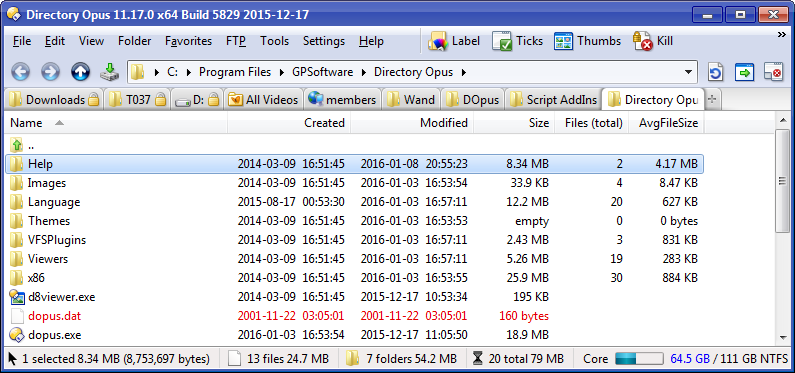Viewport: 795px width, 373px height.
Task: Switch to Thumbs view mode
Action: (587, 41)
